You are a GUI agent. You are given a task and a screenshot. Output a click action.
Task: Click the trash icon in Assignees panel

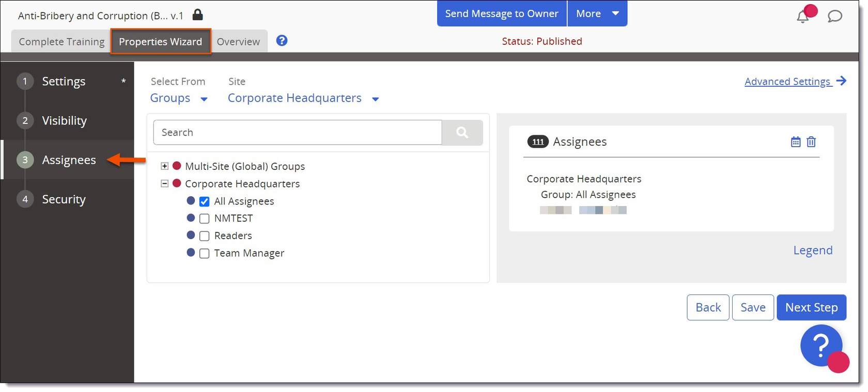[811, 142]
